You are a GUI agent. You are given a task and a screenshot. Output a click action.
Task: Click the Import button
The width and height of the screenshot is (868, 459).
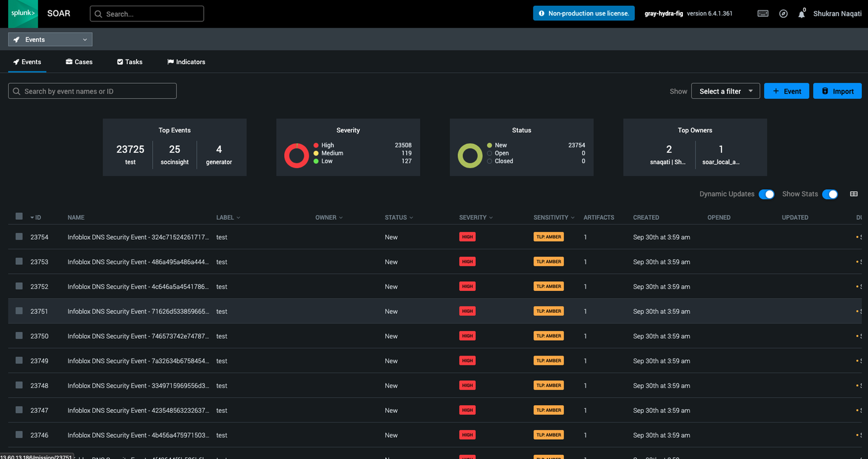click(x=837, y=91)
